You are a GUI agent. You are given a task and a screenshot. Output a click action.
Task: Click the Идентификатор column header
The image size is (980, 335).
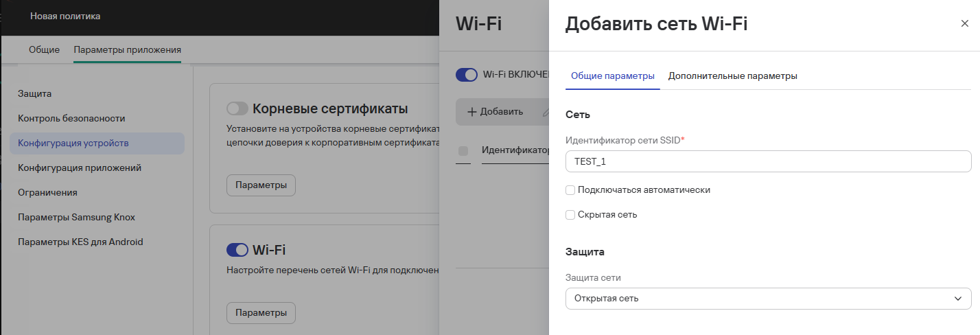[x=515, y=150]
